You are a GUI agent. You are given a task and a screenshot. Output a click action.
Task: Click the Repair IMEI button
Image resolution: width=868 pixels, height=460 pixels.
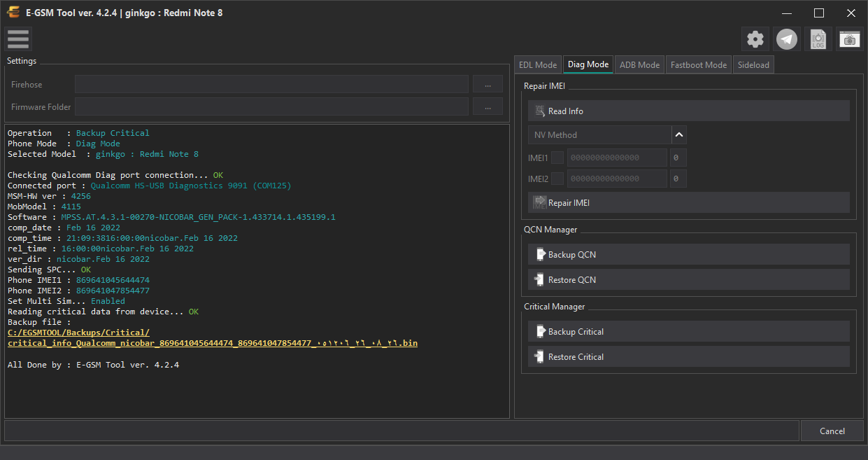tap(689, 202)
